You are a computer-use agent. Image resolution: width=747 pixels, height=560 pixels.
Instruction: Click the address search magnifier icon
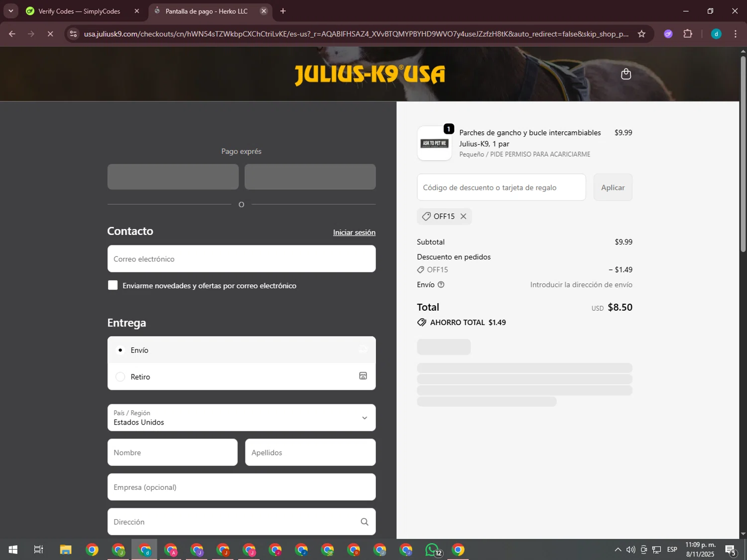click(x=365, y=522)
